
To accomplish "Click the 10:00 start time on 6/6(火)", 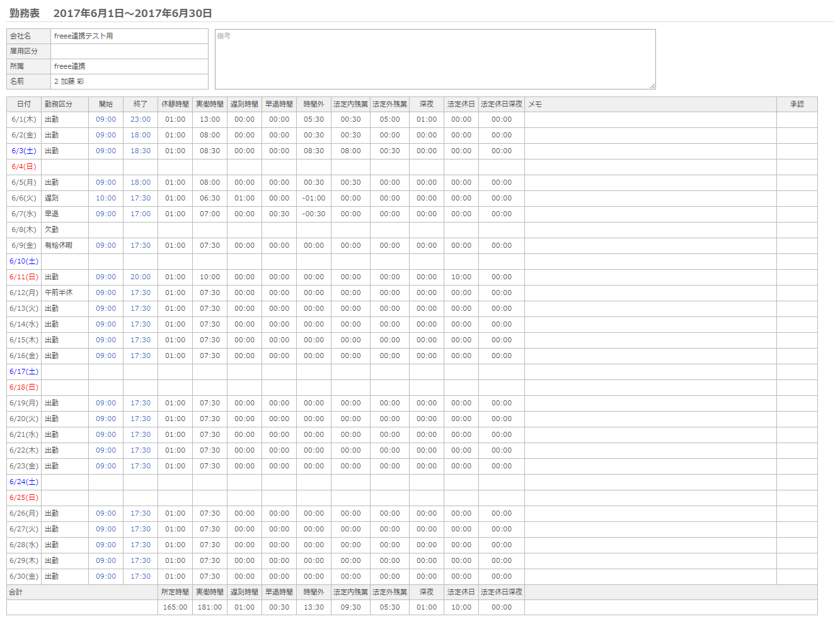I will [106, 198].
